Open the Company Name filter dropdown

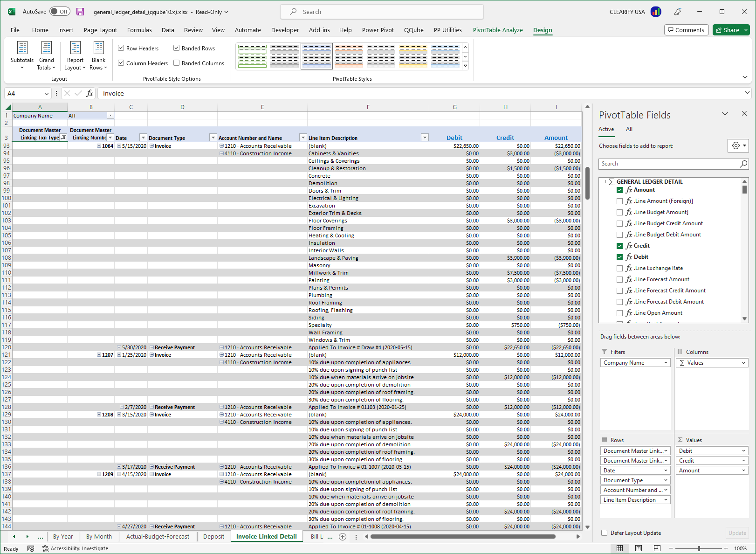110,115
